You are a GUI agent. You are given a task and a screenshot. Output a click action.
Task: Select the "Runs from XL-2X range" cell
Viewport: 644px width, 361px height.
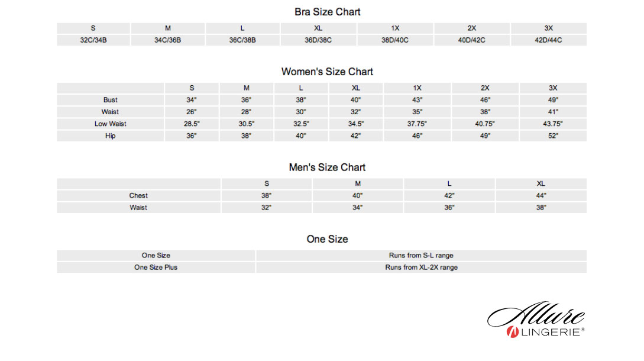pos(421,267)
